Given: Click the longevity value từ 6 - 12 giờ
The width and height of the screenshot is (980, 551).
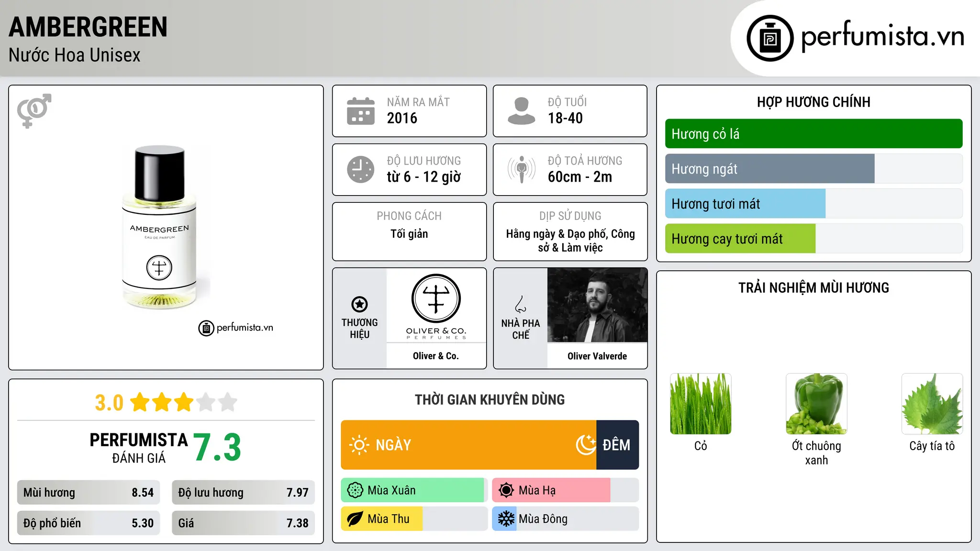Looking at the screenshot, I should pyautogui.click(x=424, y=177).
